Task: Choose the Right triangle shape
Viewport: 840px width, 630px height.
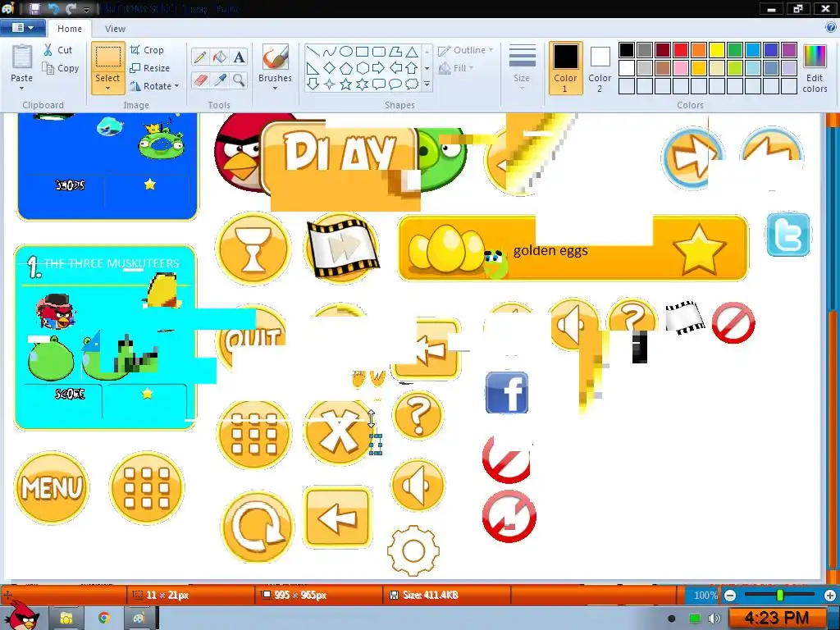Action: [x=313, y=68]
